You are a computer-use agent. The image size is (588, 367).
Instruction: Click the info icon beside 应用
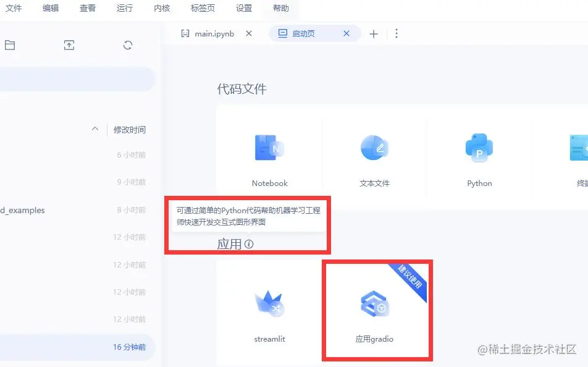click(249, 244)
